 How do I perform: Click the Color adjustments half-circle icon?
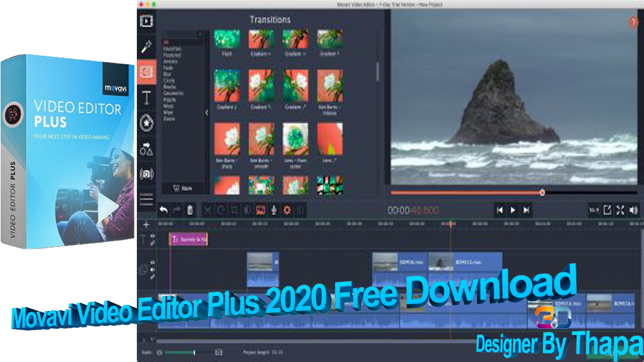point(247,210)
